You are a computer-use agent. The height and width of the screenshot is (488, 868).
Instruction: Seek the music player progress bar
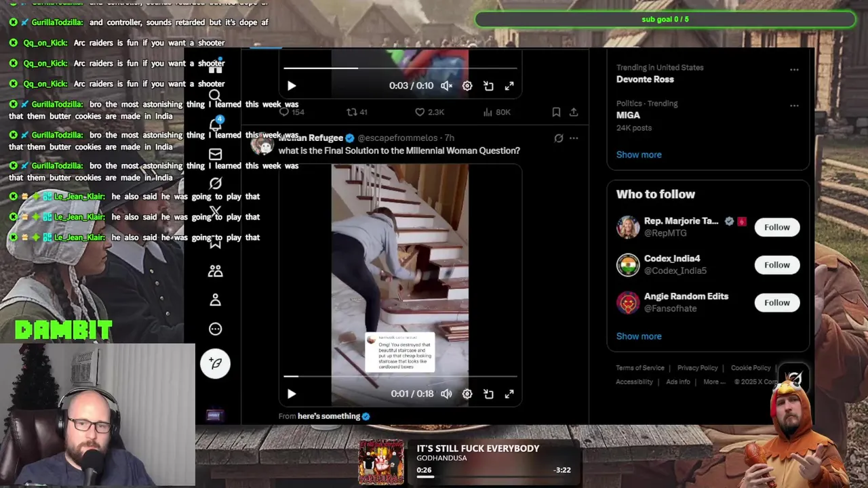tap(494, 476)
